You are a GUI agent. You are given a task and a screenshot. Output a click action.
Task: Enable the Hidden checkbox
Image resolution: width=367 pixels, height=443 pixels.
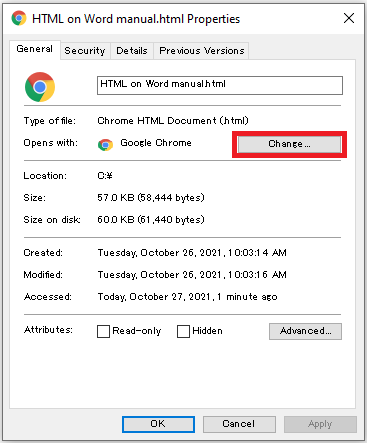(x=183, y=331)
